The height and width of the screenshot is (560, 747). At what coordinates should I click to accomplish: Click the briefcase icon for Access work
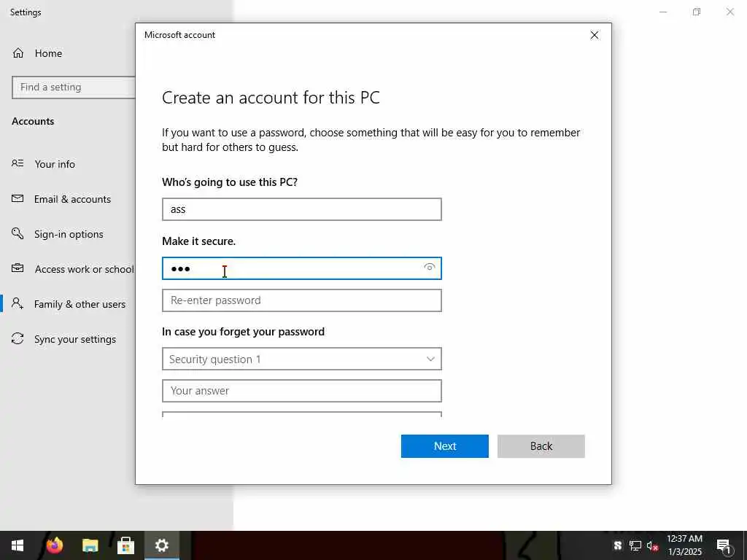point(18,268)
